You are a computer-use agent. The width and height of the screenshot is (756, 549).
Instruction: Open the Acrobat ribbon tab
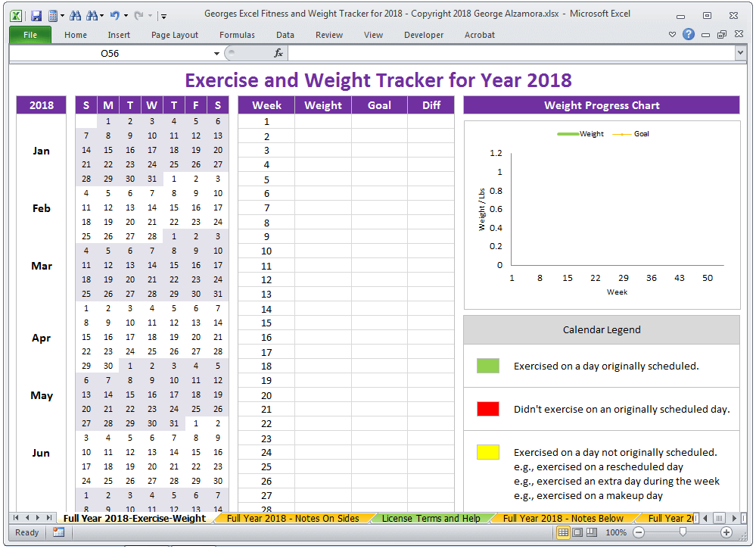479,35
